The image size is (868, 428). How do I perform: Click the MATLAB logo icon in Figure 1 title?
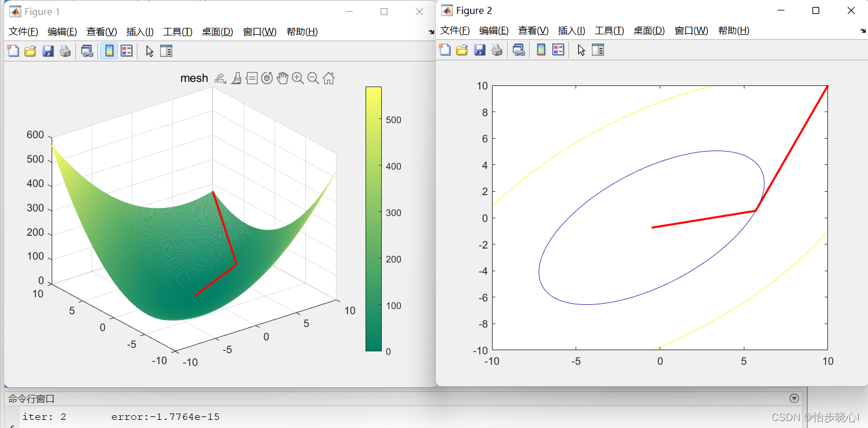[15, 12]
